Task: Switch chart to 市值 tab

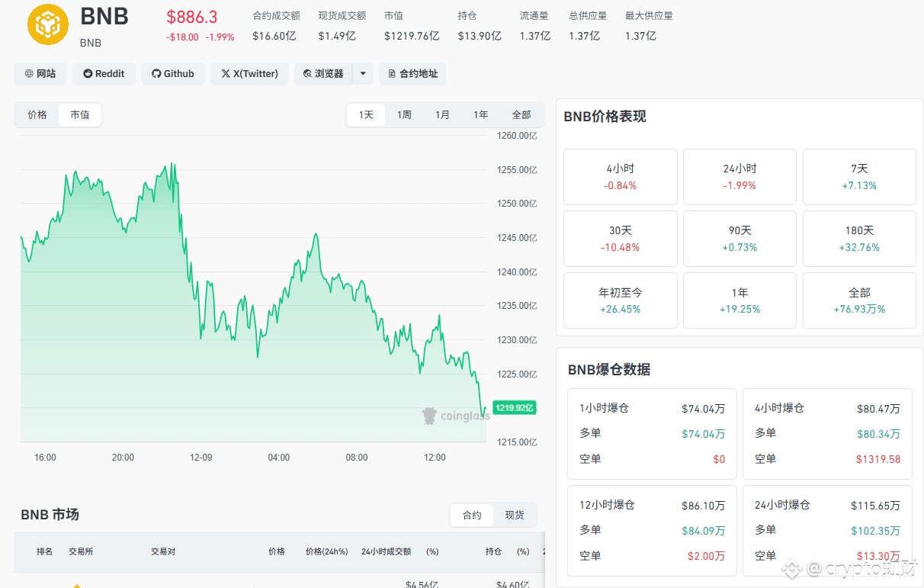Action: tap(80, 115)
